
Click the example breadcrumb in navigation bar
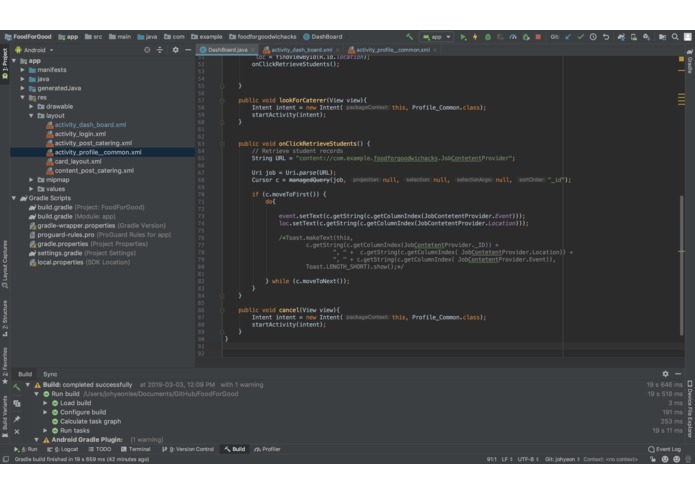coord(207,37)
